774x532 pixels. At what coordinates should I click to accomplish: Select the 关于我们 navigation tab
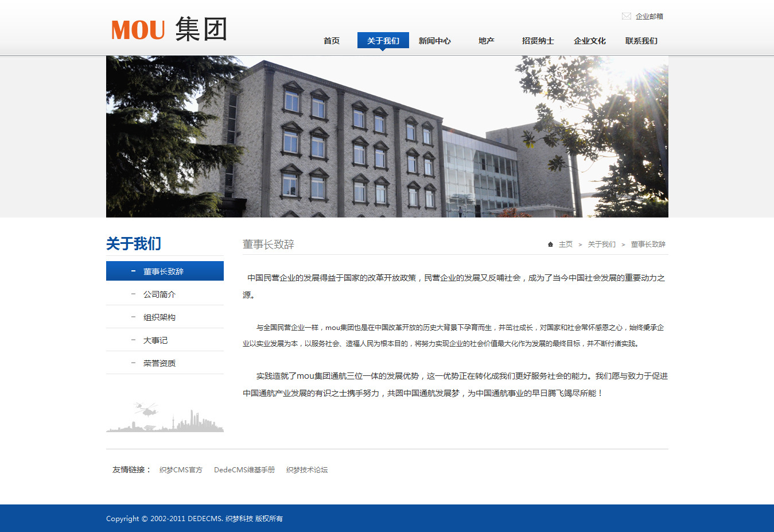pyautogui.click(x=383, y=41)
